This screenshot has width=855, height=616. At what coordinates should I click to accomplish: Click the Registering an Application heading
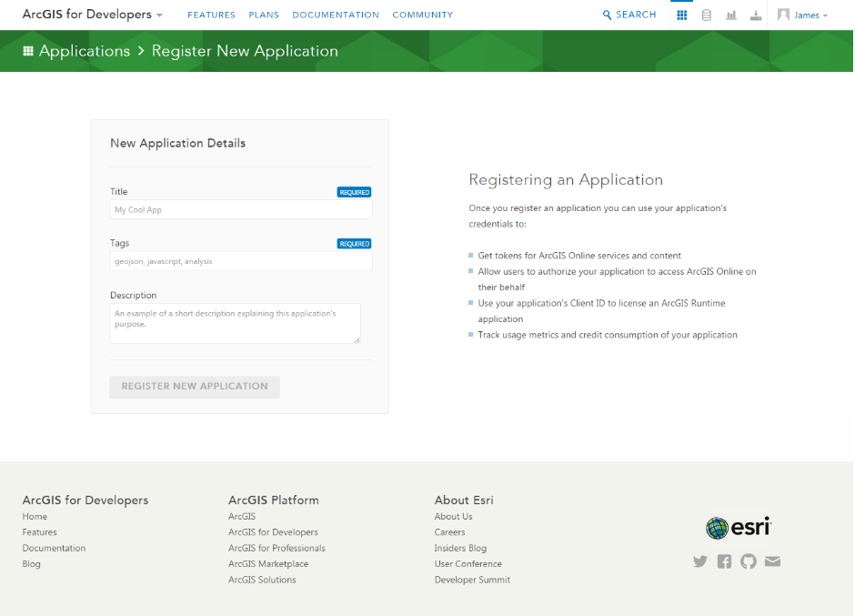566,180
